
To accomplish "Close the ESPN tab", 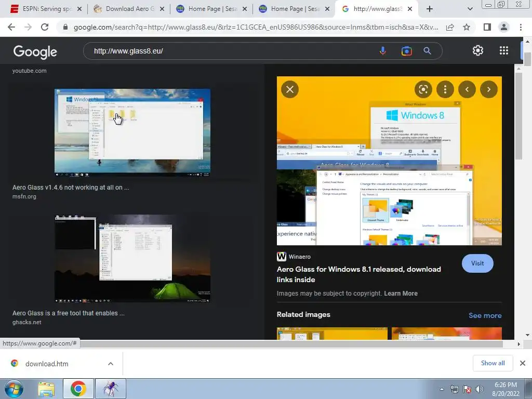I will tap(79, 9).
